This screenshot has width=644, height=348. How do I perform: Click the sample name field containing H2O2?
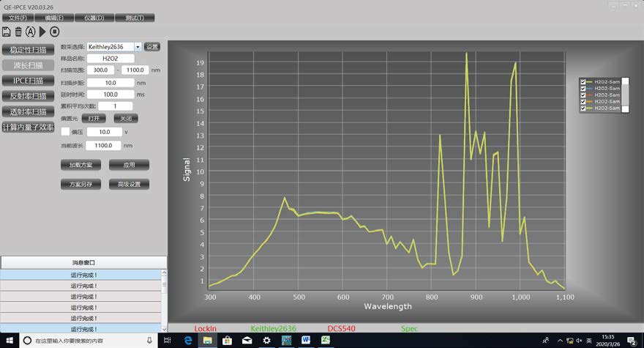(110, 59)
